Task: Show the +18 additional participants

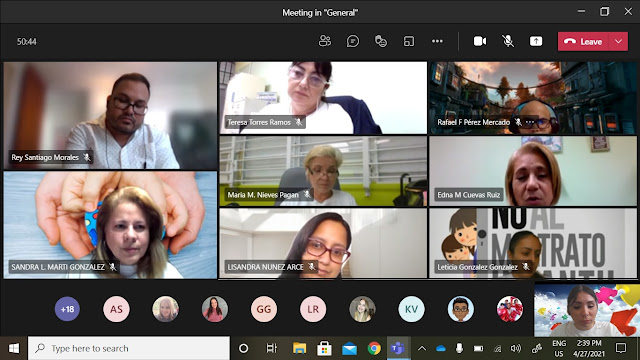Action: [67, 309]
